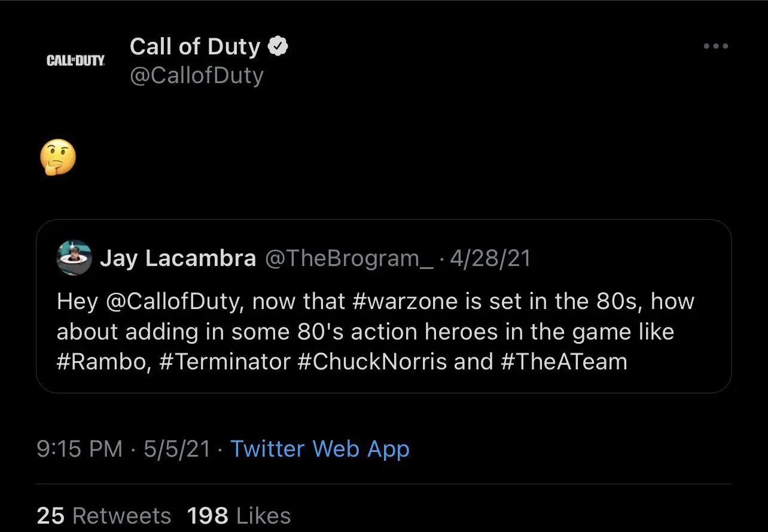The image size is (768, 532).
Task: Click the @TheBrogram_ handle
Action: pyautogui.click(x=349, y=259)
